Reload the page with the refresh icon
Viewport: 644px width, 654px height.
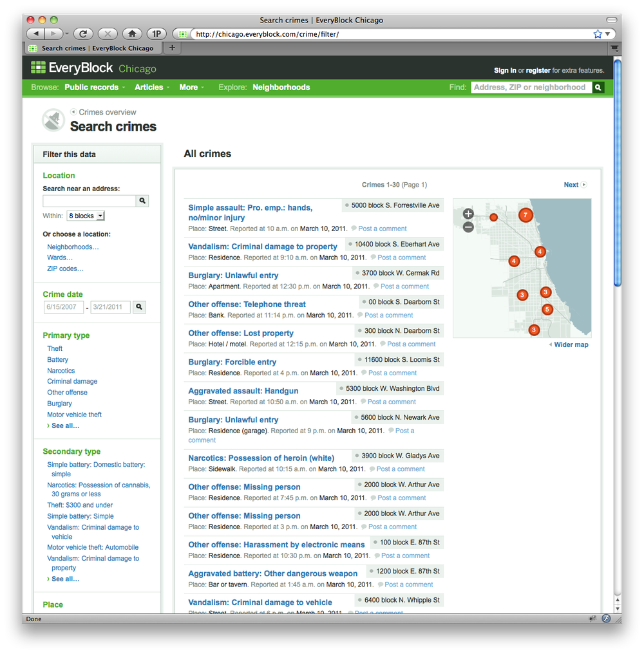coord(83,33)
